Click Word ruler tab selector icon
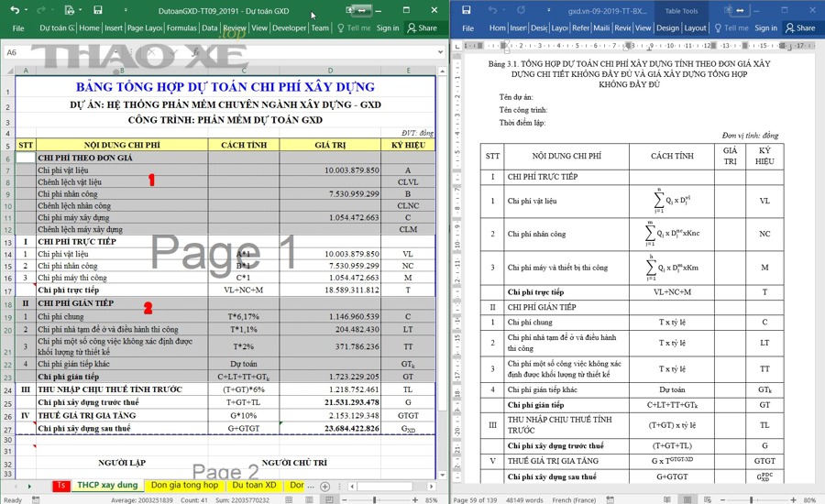 point(456,46)
